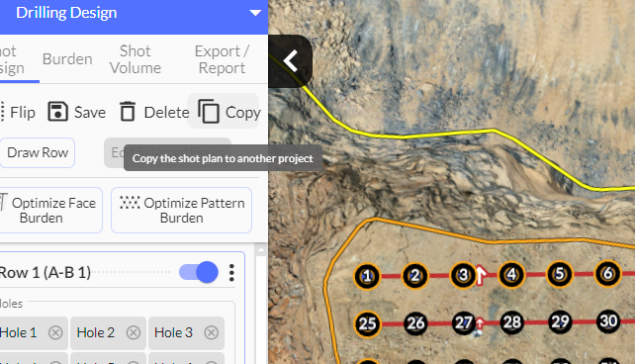The height and width of the screenshot is (364, 635).
Task: Select drill hole marker 4 on the map
Action: pos(511,275)
